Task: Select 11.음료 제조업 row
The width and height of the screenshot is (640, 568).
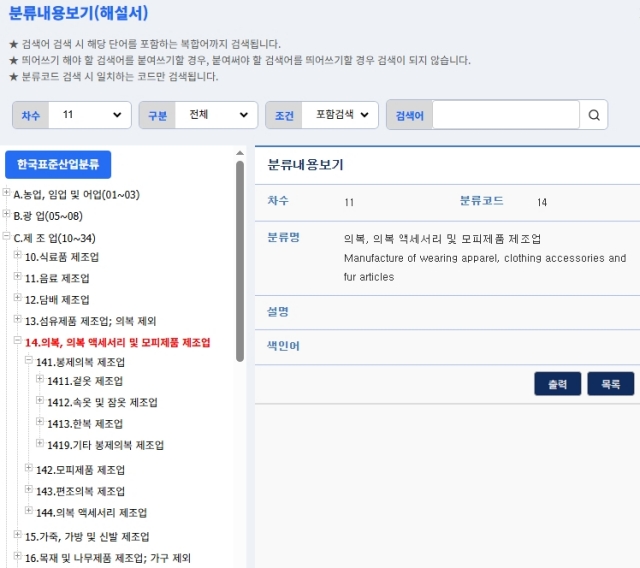Action: tap(57, 278)
